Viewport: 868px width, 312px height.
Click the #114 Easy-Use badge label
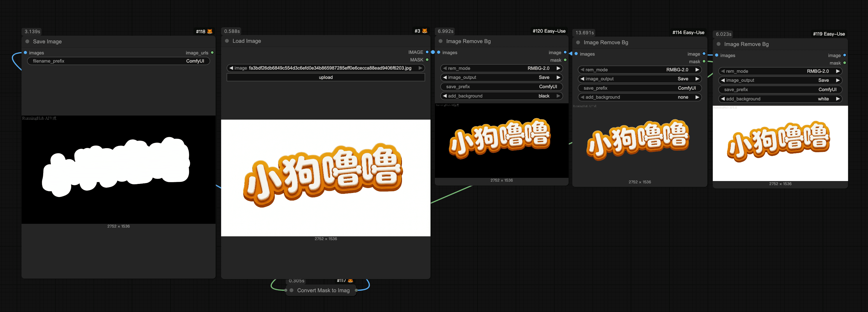pyautogui.click(x=688, y=32)
